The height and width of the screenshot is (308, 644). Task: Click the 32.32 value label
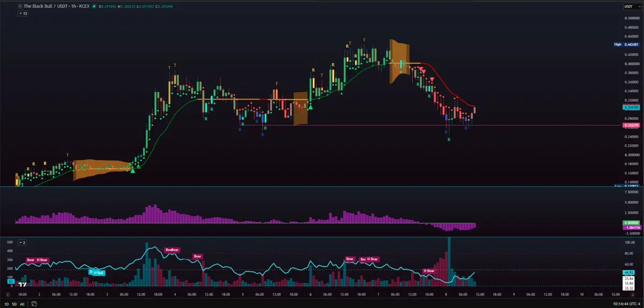tap(629, 288)
